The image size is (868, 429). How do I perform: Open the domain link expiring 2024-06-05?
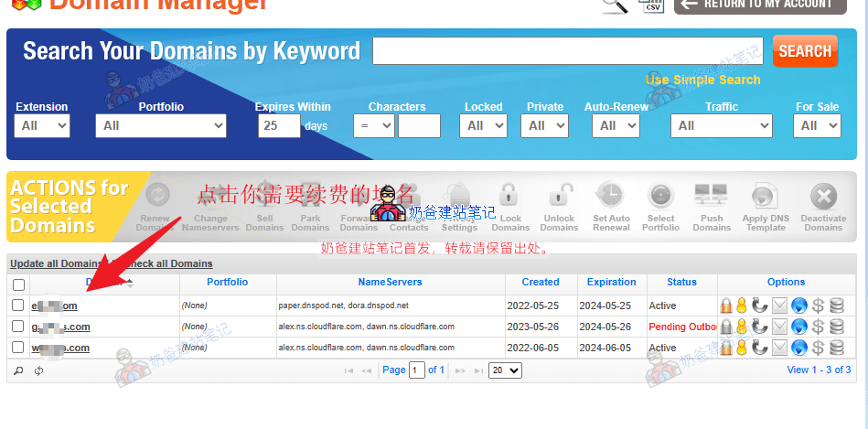[x=60, y=348]
